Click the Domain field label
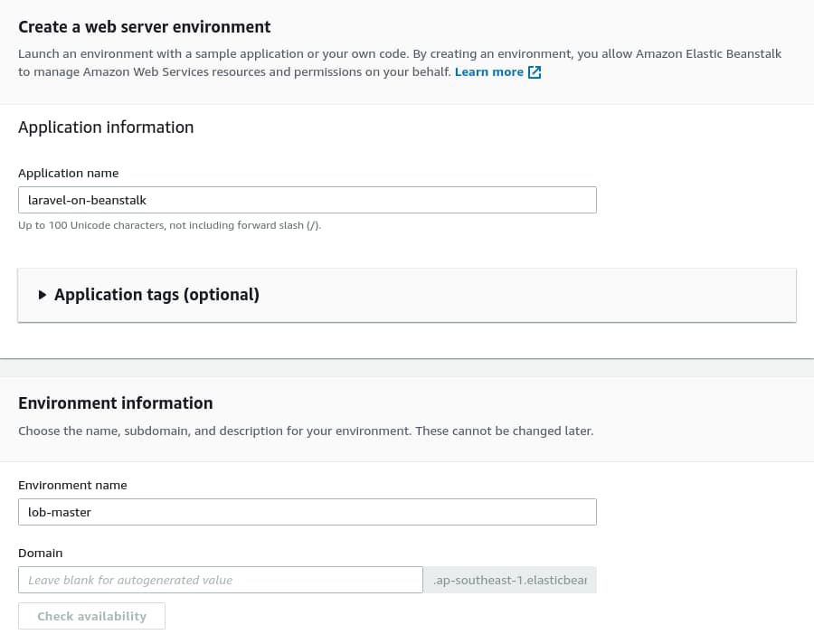The width and height of the screenshot is (814, 644). pyautogui.click(x=40, y=552)
